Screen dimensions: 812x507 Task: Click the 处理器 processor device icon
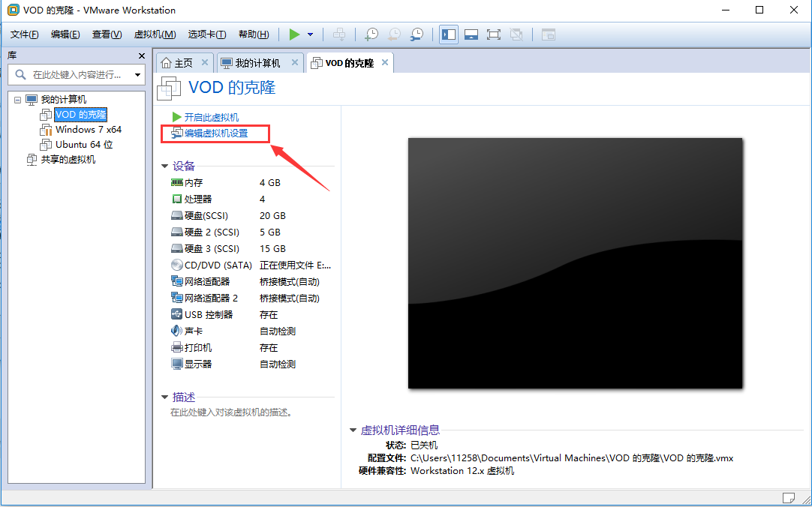[x=176, y=199]
